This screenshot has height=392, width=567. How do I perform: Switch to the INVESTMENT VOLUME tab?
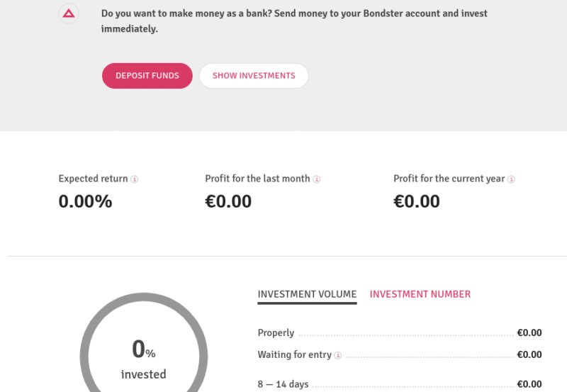pyautogui.click(x=307, y=294)
